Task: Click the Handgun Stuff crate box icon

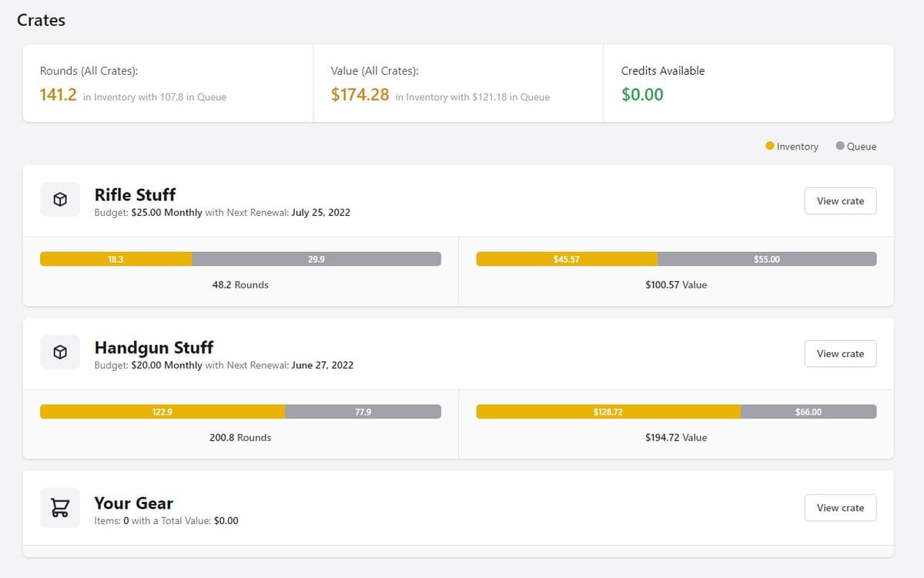Action: point(60,352)
